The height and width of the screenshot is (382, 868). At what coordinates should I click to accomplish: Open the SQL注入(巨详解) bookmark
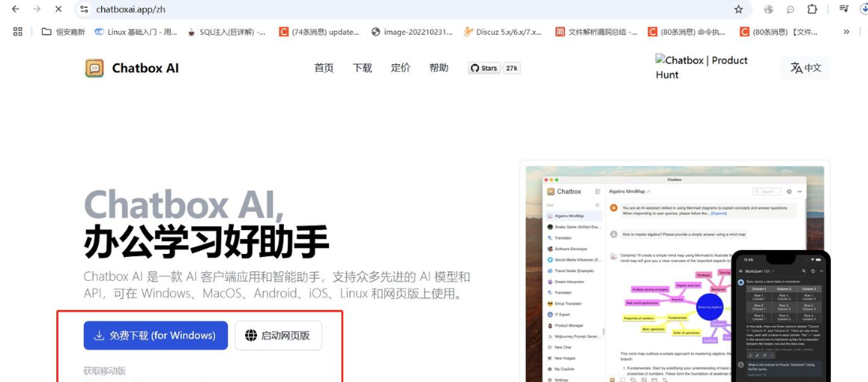[226, 32]
